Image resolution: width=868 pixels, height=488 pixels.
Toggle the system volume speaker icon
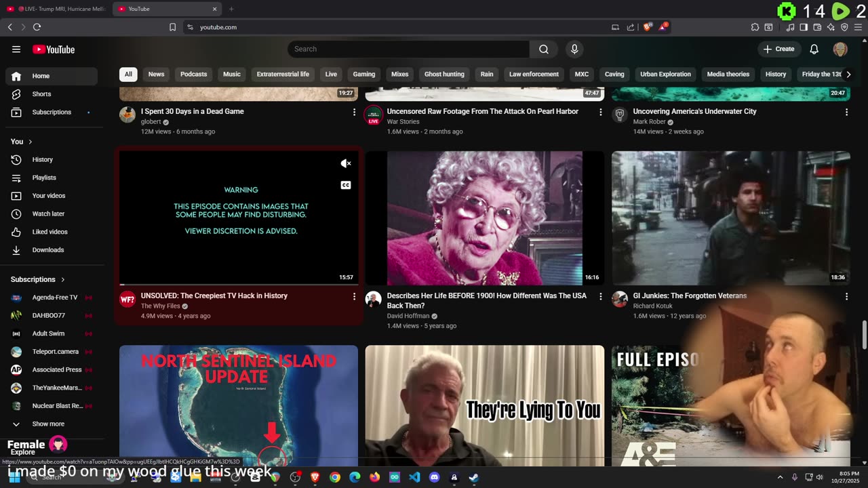click(819, 477)
